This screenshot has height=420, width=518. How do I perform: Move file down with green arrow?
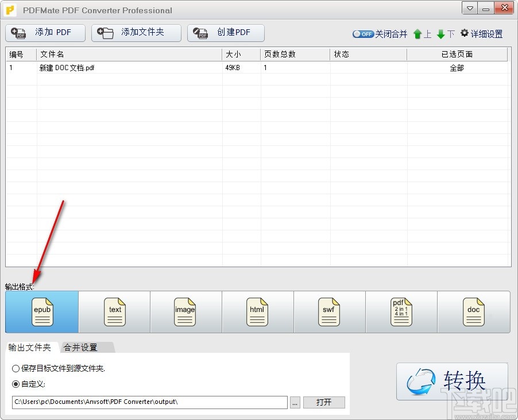pyautogui.click(x=440, y=34)
